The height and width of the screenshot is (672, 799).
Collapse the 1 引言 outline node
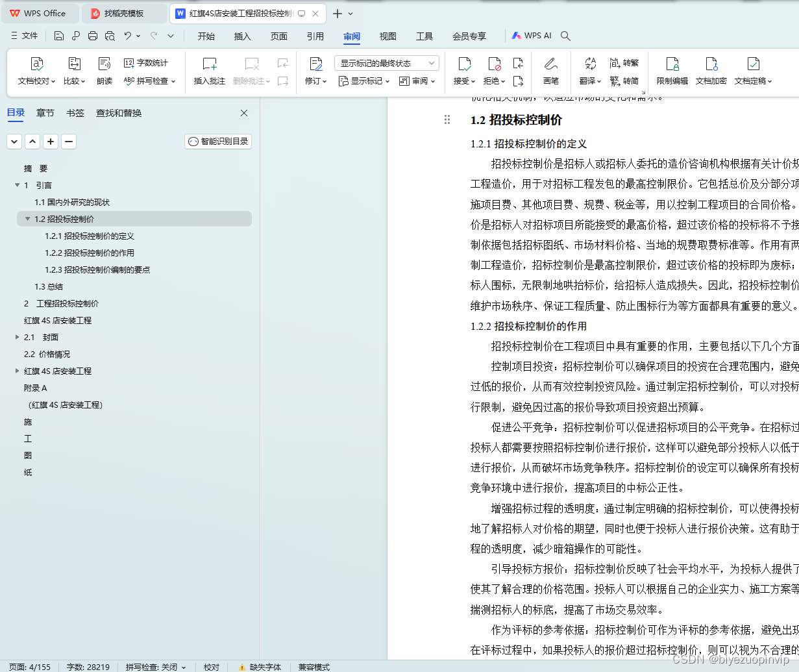(17, 186)
